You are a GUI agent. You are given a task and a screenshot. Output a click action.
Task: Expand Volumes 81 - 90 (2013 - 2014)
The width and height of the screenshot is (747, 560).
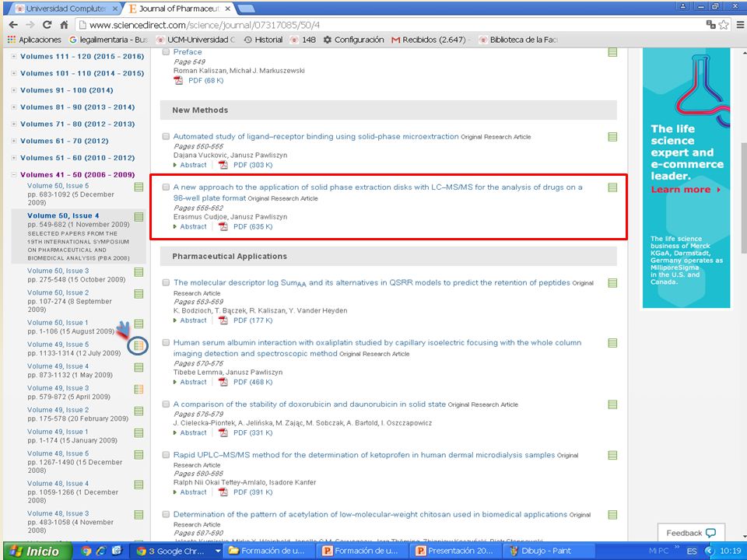(14, 107)
